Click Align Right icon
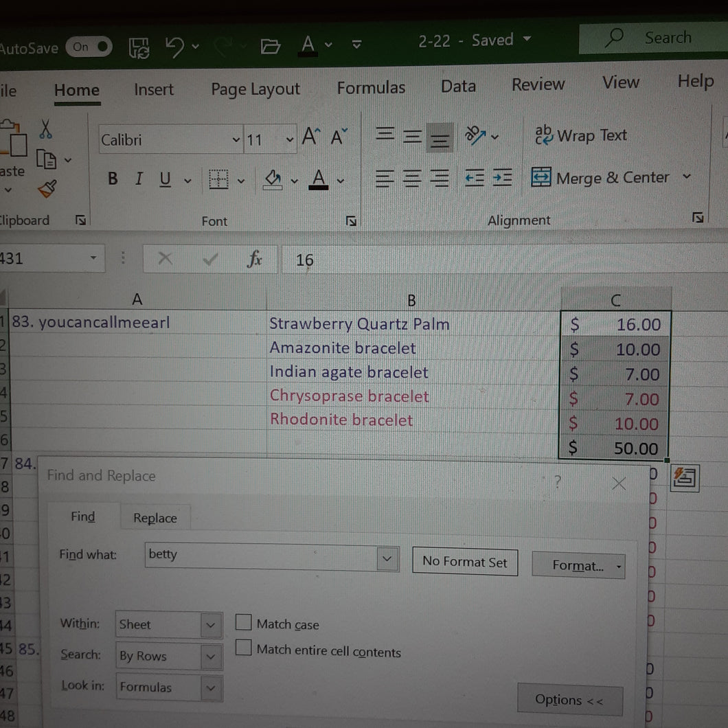The image size is (728, 728). 440,179
